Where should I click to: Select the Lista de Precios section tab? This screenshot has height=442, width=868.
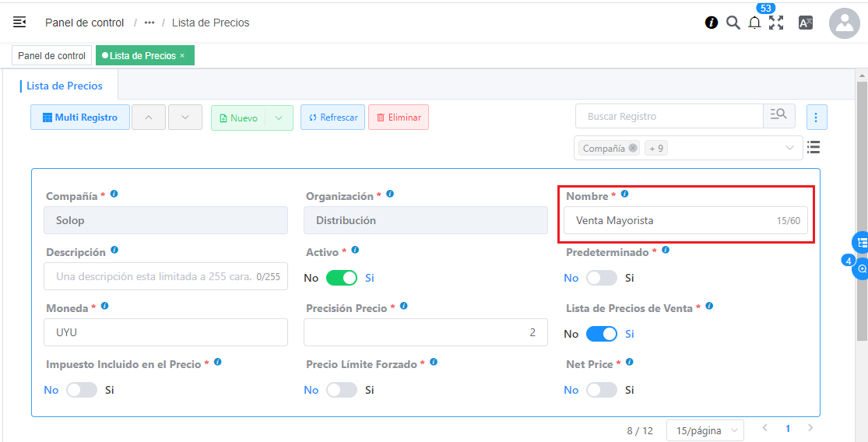64,86
